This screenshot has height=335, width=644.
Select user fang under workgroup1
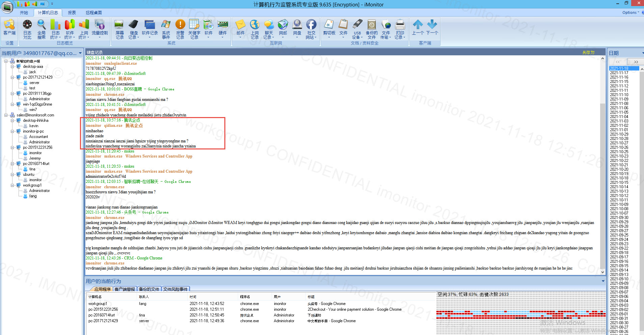click(x=33, y=196)
